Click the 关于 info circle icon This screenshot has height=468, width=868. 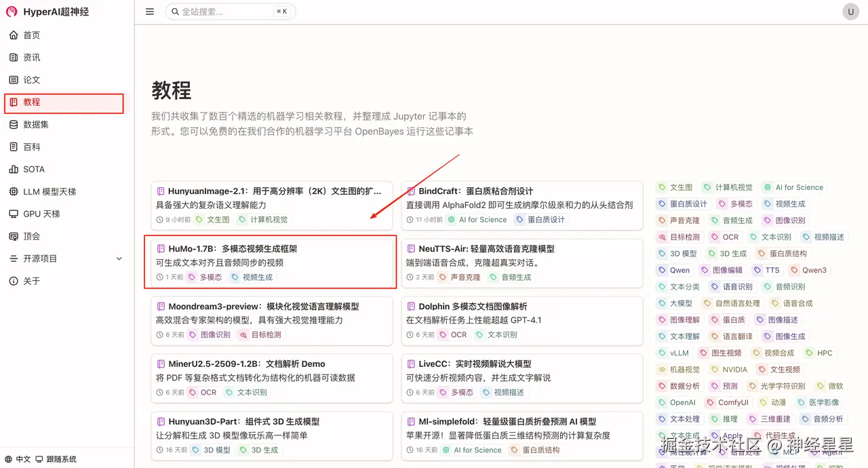14,281
